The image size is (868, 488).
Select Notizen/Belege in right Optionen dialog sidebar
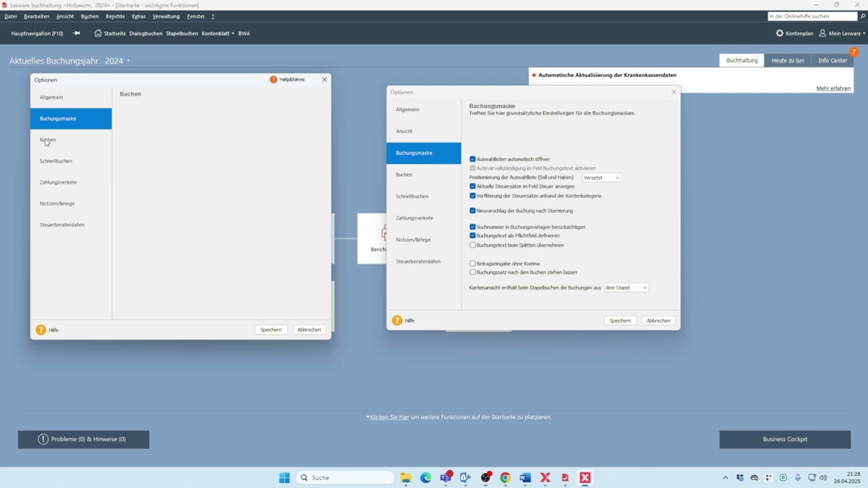point(424,240)
